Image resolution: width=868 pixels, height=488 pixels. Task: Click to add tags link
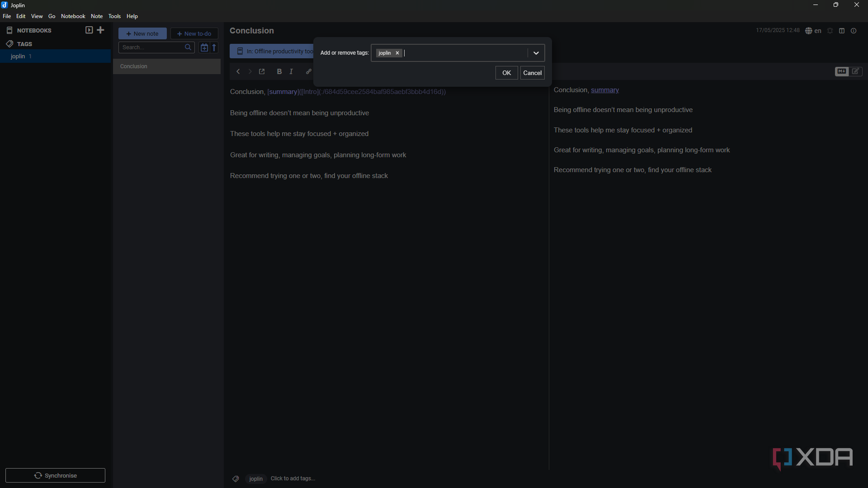coord(293,479)
